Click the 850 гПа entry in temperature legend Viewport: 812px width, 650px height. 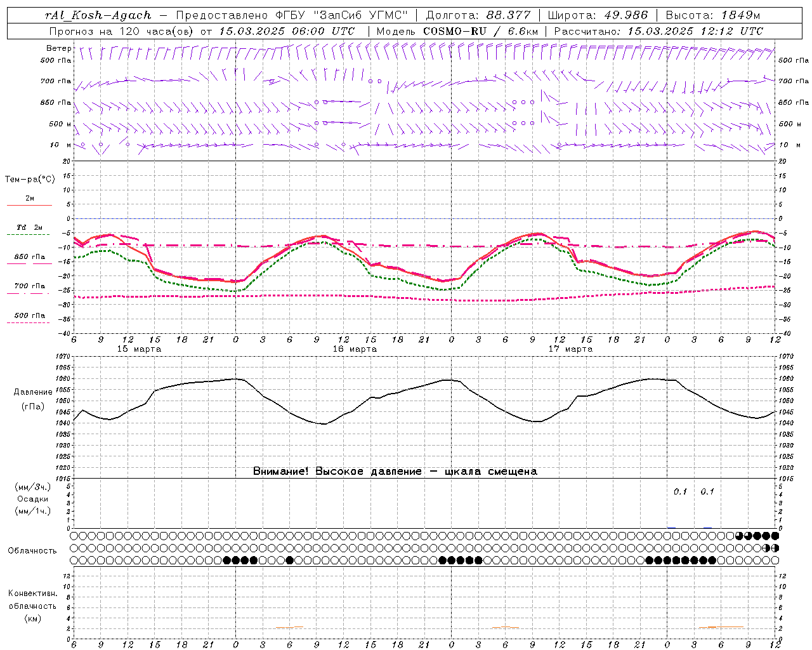tap(30, 257)
